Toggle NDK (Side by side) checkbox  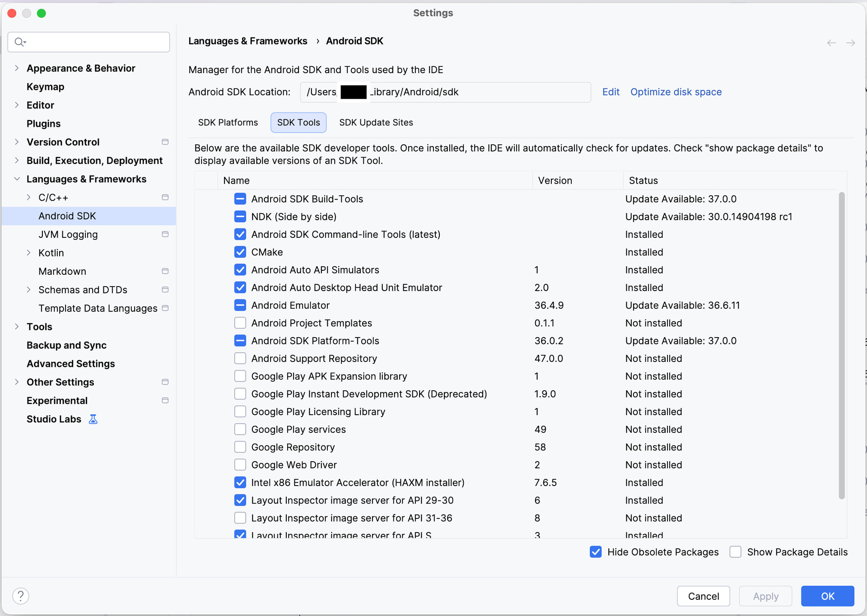pos(240,217)
